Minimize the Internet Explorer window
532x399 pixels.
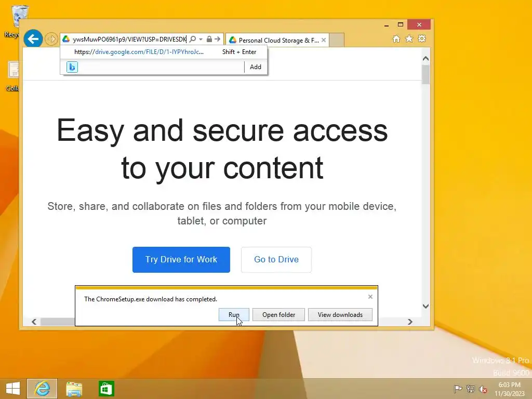(x=387, y=25)
